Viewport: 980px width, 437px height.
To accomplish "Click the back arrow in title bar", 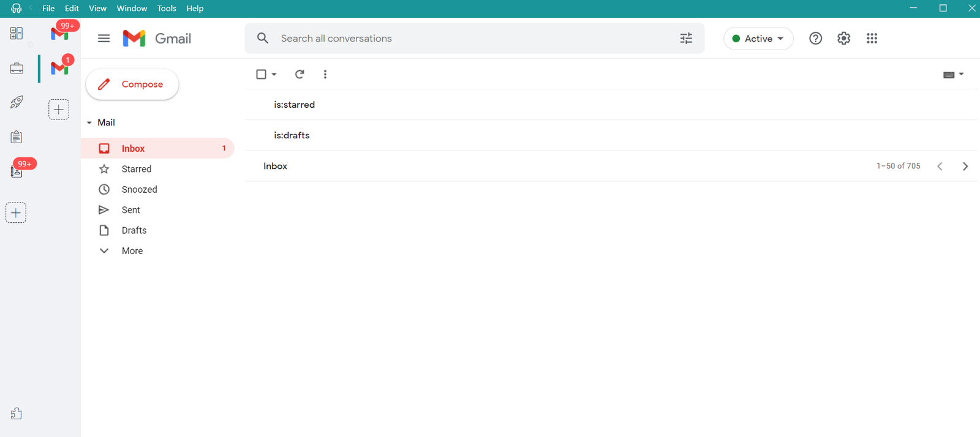I will click(31, 8).
